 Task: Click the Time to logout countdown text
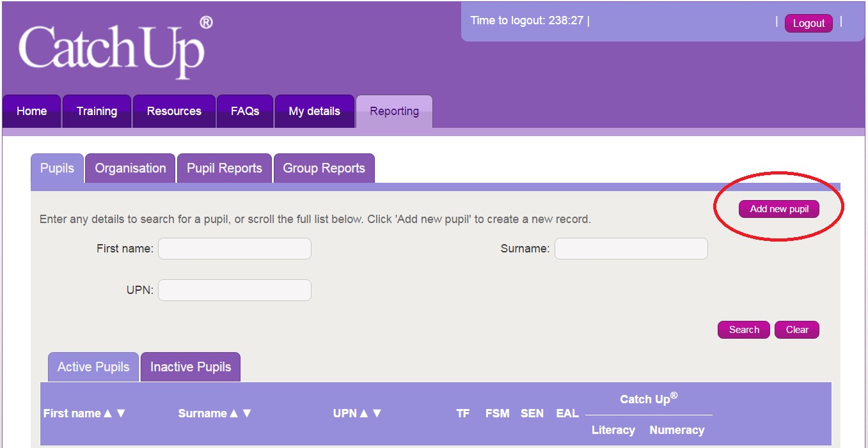pyautogui.click(x=527, y=20)
